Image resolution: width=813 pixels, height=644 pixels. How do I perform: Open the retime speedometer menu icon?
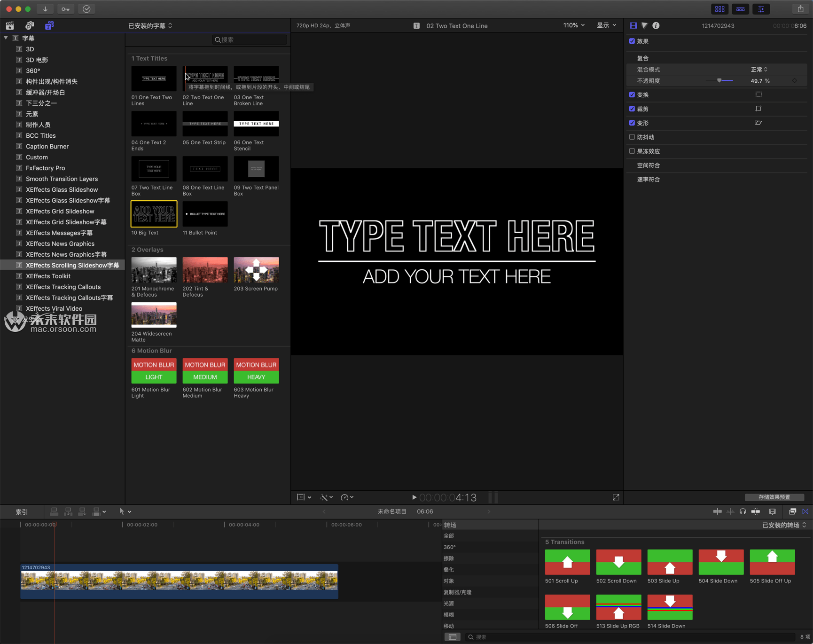point(347,497)
